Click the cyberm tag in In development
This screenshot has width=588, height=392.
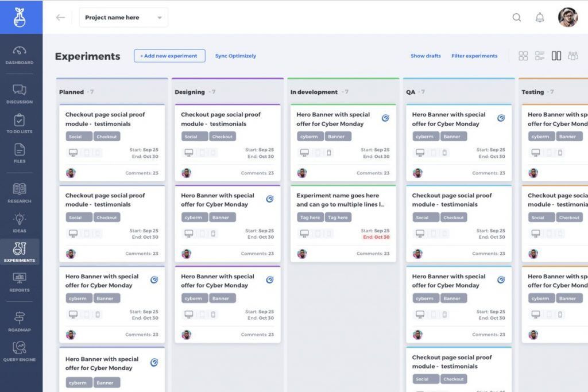pyautogui.click(x=310, y=137)
